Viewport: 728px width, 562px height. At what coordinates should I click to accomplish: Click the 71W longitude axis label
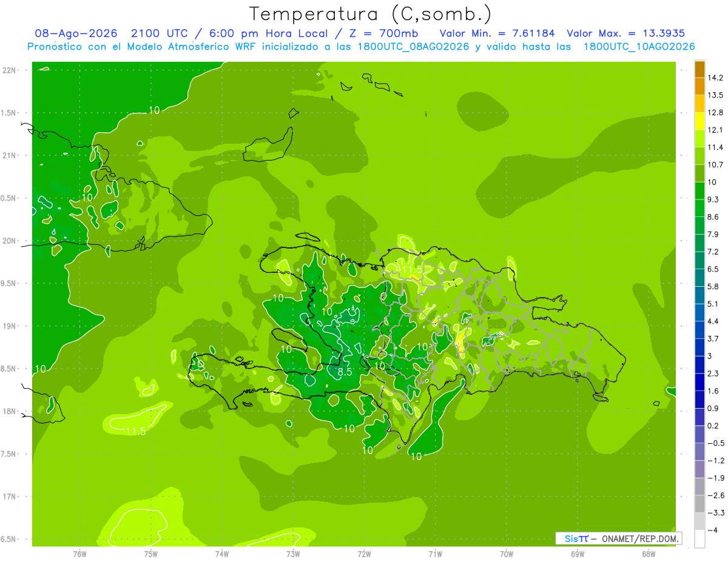(x=435, y=554)
